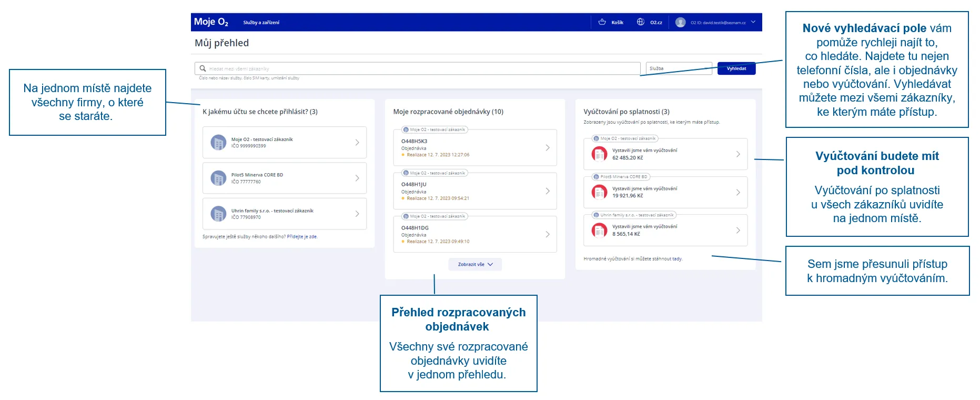Click the tady bulk billing download link
980x400 pixels.
(x=677, y=259)
